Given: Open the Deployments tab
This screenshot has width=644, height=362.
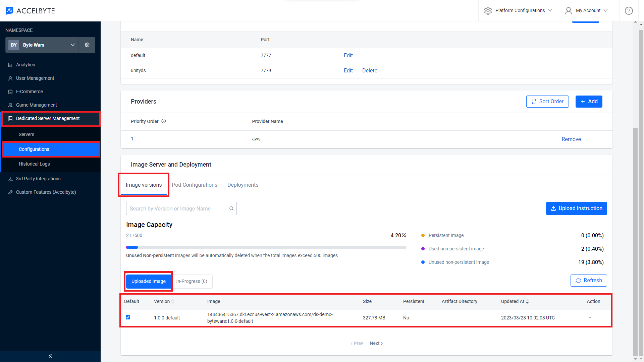Looking at the screenshot, I should 243,185.
